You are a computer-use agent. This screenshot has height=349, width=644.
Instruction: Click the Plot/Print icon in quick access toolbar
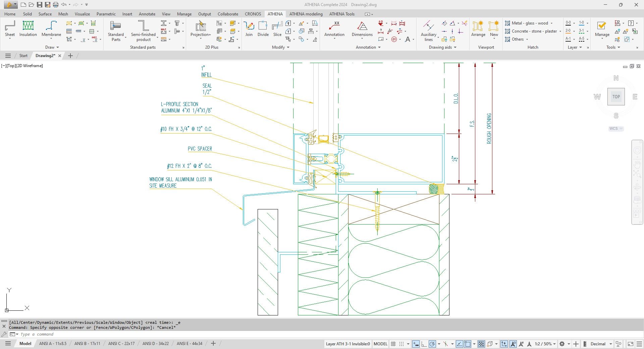click(56, 5)
